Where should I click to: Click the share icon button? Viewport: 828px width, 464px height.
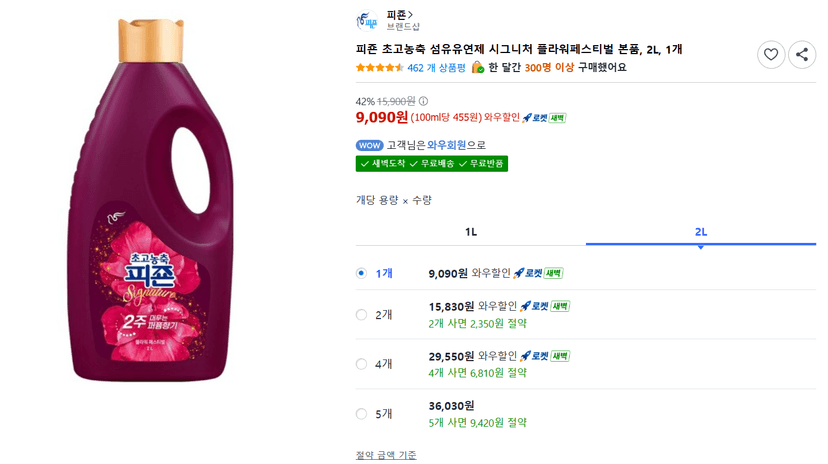point(802,54)
